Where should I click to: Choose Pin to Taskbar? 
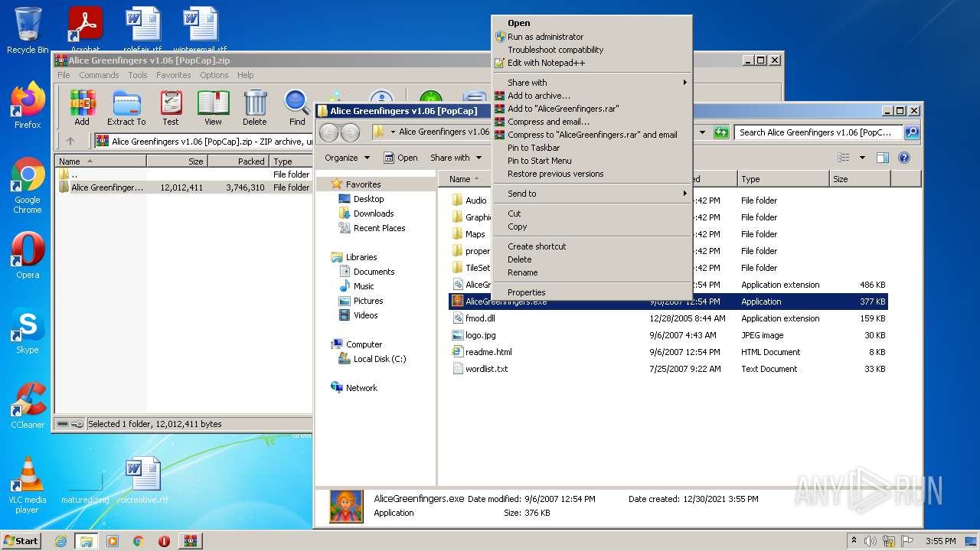(x=534, y=148)
